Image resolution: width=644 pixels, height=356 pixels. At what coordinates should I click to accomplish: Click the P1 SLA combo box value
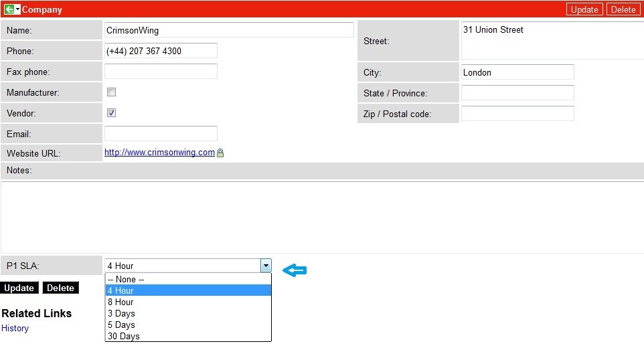183,266
